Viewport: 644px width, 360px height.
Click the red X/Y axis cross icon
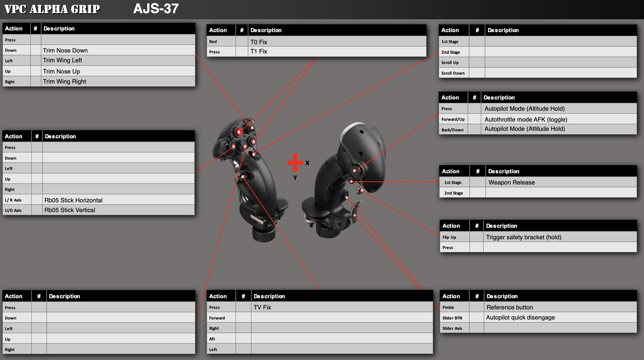295,162
